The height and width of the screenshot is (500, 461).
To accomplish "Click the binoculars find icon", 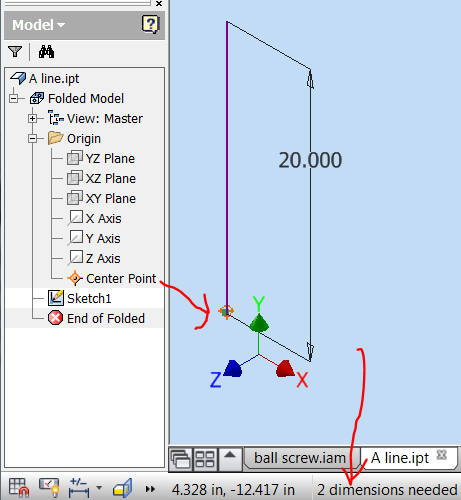I will pyautogui.click(x=46, y=52).
